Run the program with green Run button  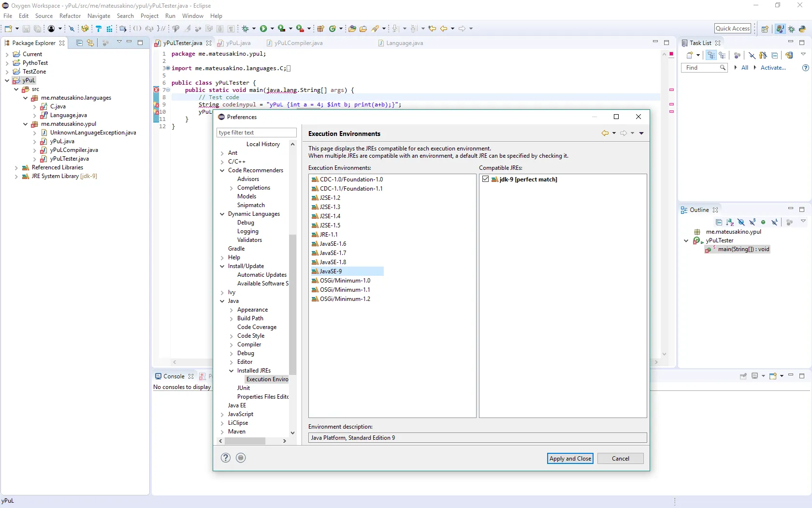tap(263, 29)
